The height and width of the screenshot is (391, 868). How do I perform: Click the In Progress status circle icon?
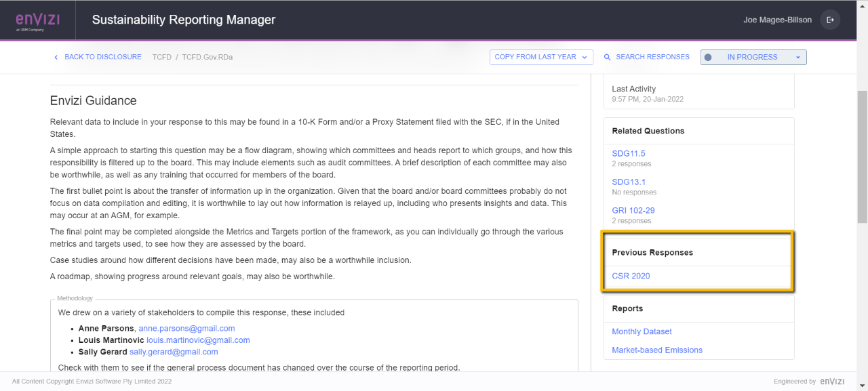[708, 58]
